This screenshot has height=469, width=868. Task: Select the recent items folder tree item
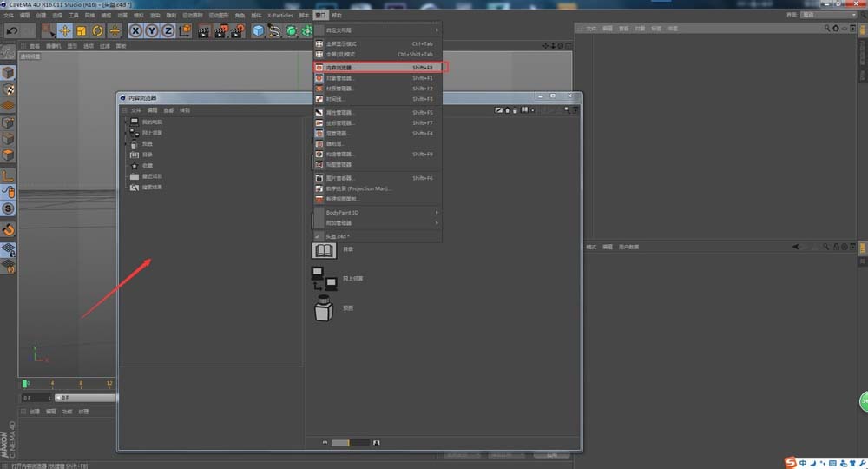coord(146,176)
